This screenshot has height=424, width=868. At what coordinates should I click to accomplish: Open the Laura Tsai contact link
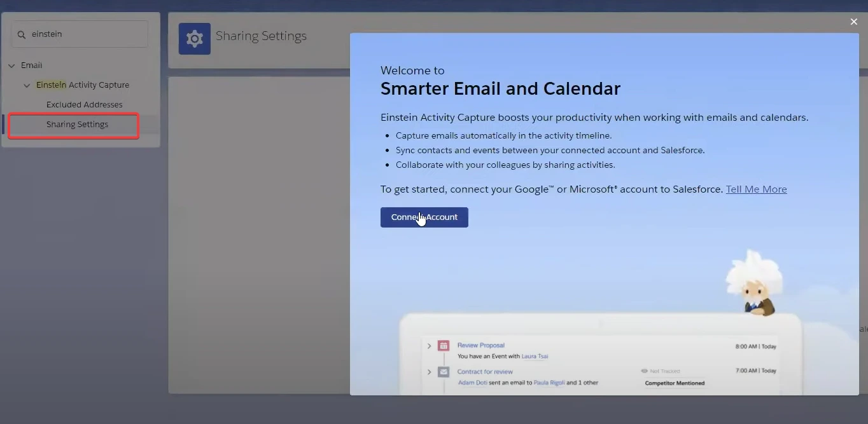535,357
